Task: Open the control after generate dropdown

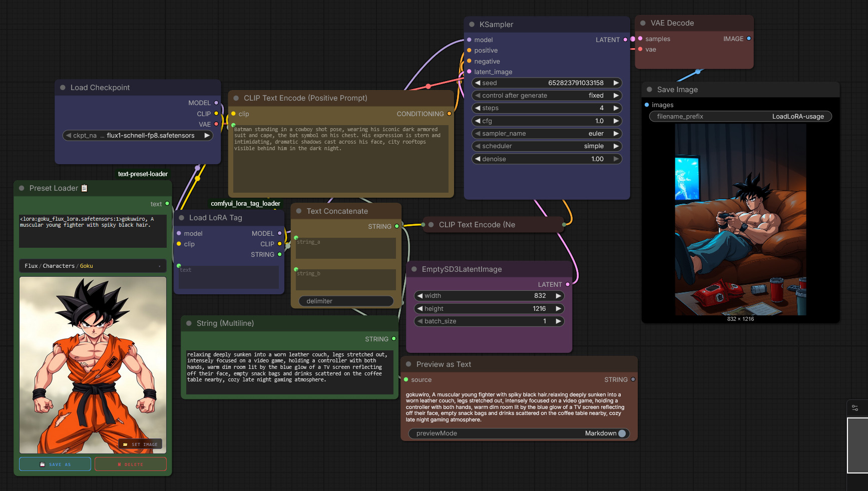Action: coord(547,96)
